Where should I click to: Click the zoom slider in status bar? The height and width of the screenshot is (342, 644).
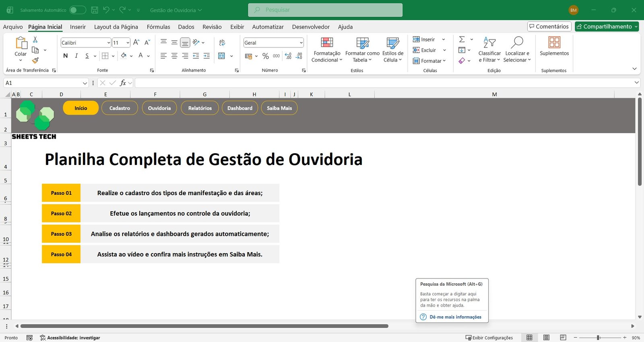tap(599, 338)
